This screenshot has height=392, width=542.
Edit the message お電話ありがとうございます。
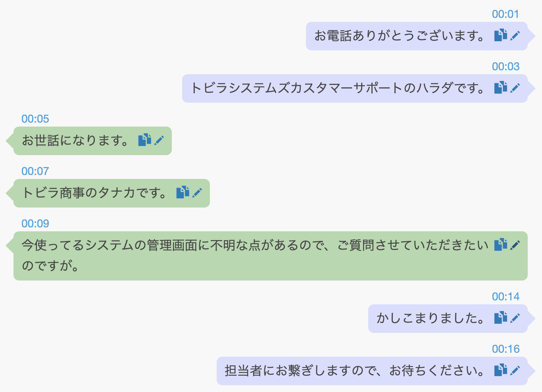[x=515, y=35]
